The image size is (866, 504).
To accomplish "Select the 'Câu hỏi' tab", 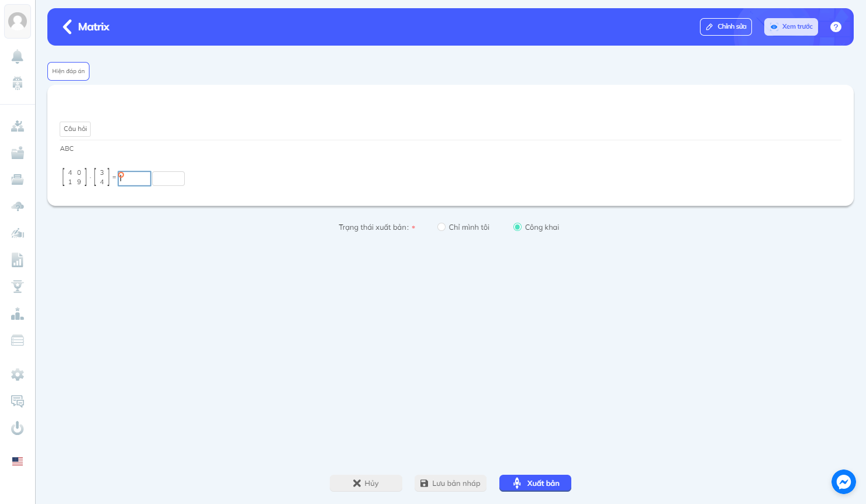I will [75, 129].
